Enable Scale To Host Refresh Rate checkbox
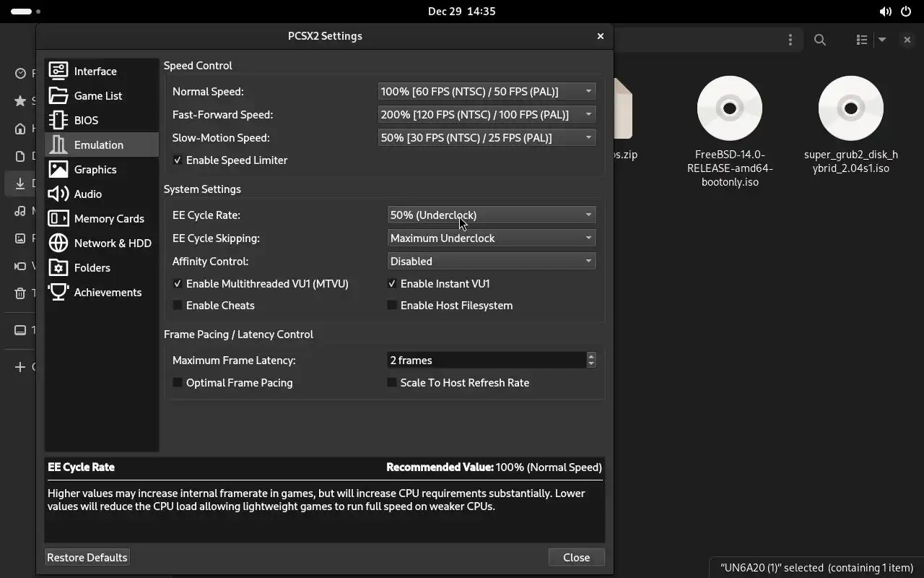The image size is (924, 578). pos(392,383)
